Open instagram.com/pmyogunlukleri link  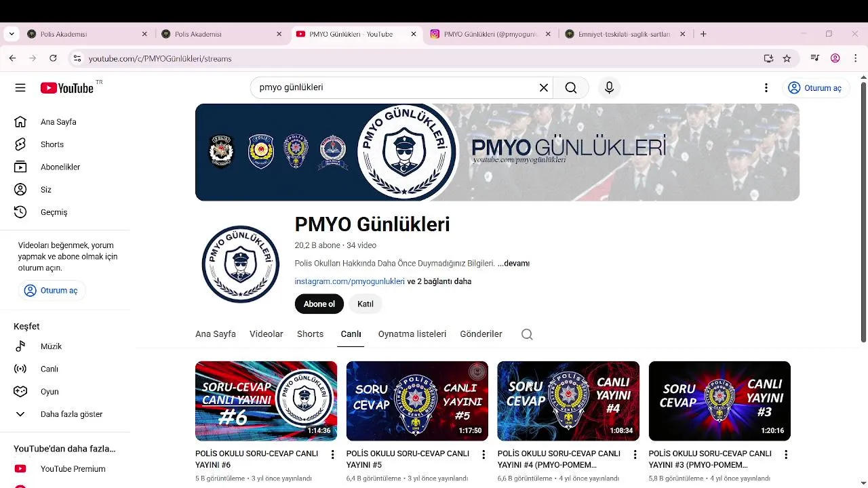click(x=349, y=281)
